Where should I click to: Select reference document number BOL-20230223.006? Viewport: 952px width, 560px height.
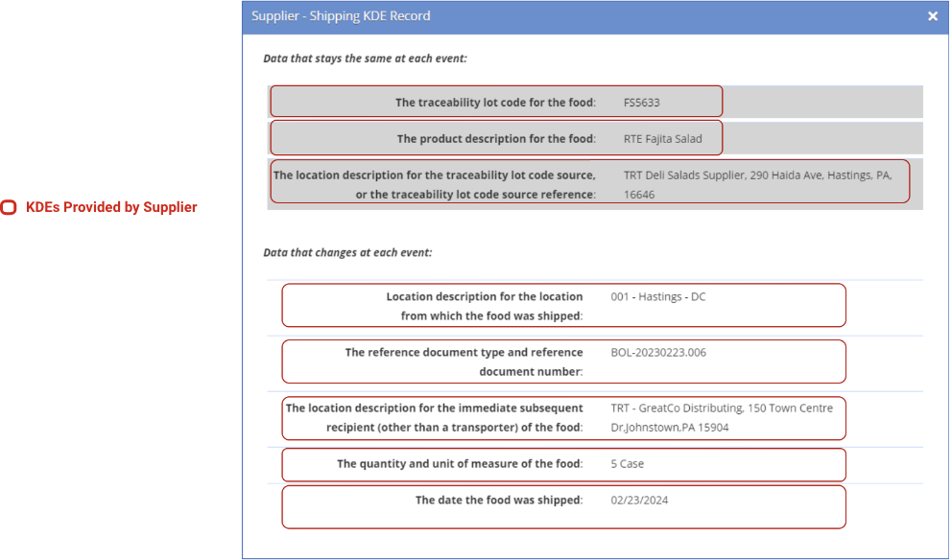point(658,353)
